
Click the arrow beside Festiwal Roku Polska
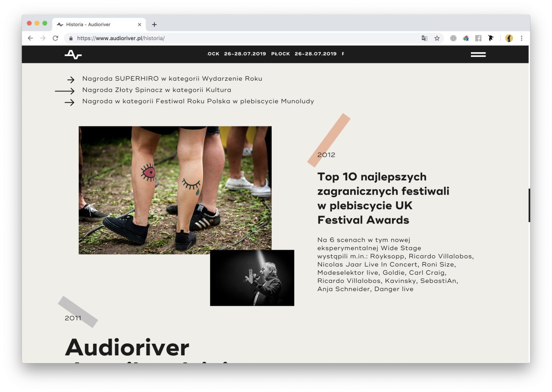69,102
